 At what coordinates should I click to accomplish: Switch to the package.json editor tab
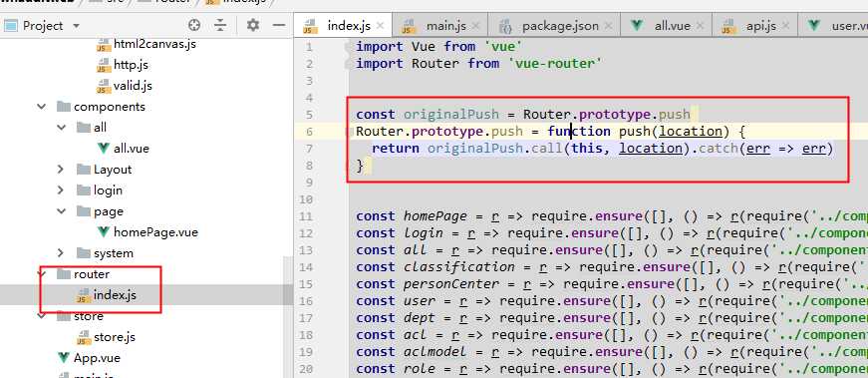555,26
